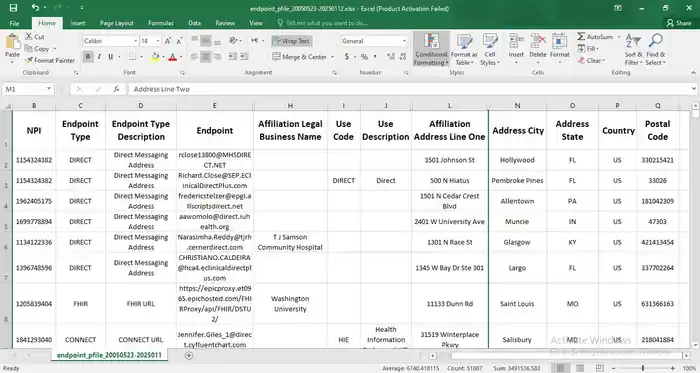Screen dimensions: 700x373
Task: Open the font name Calibri dropdown
Action: point(135,41)
